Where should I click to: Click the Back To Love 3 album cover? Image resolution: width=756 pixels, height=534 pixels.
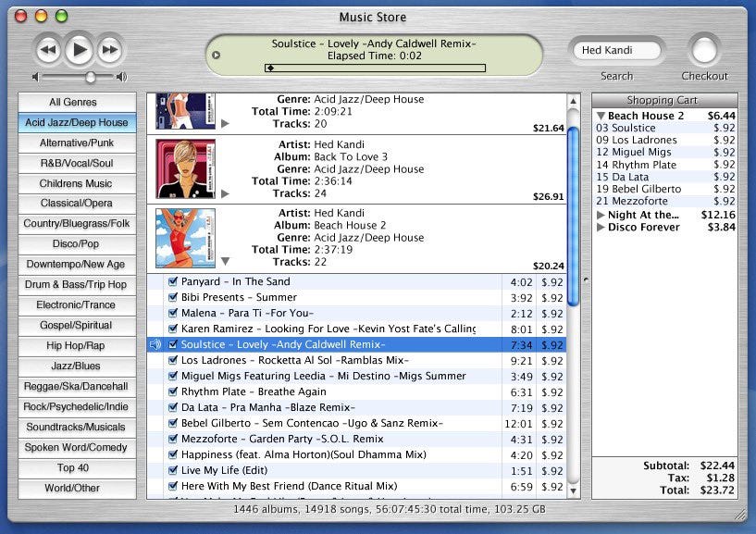186,168
